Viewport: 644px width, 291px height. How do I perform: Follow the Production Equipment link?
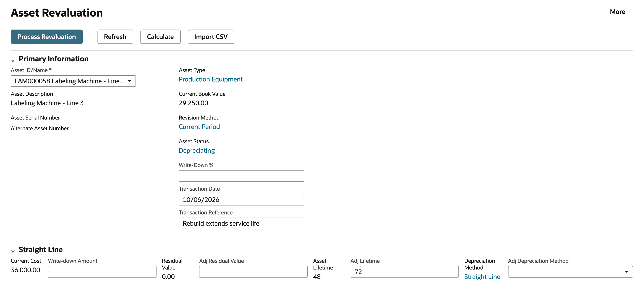(210, 79)
